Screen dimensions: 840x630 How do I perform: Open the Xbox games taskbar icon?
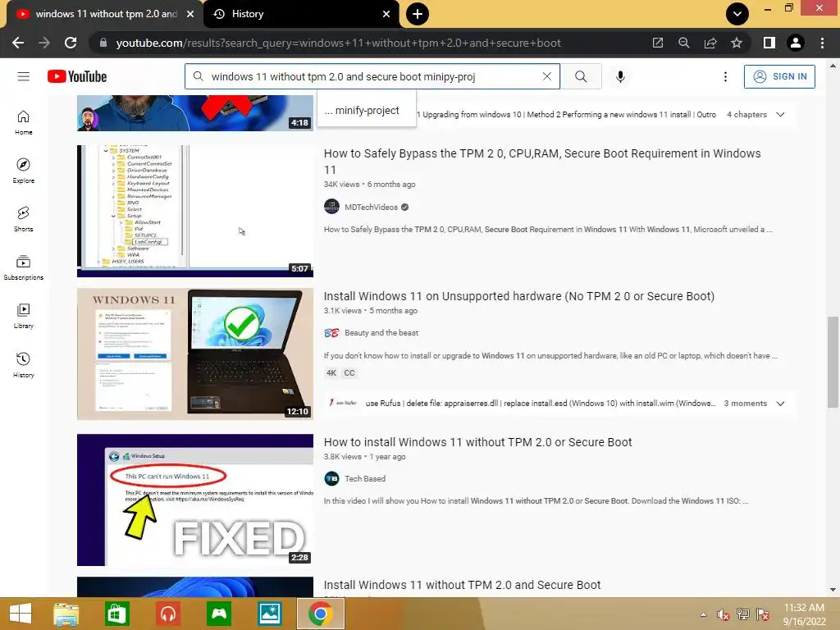[x=219, y=614]
